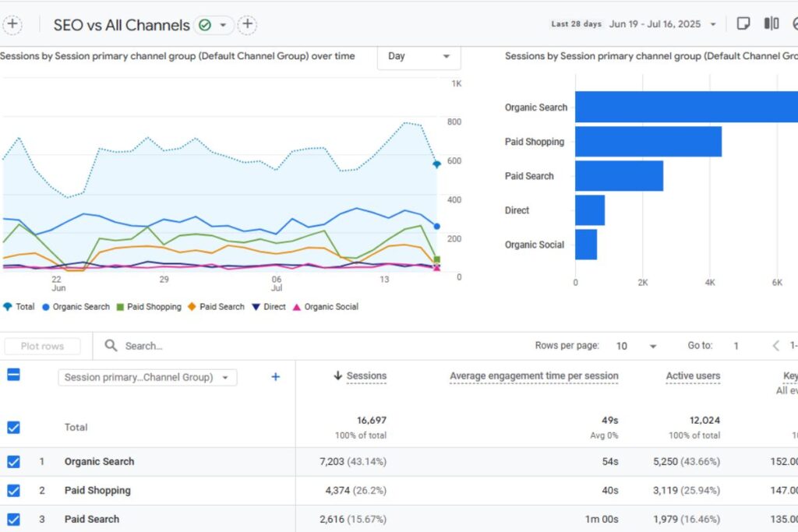Open the annotations note icon

click(x=743, y=24)
